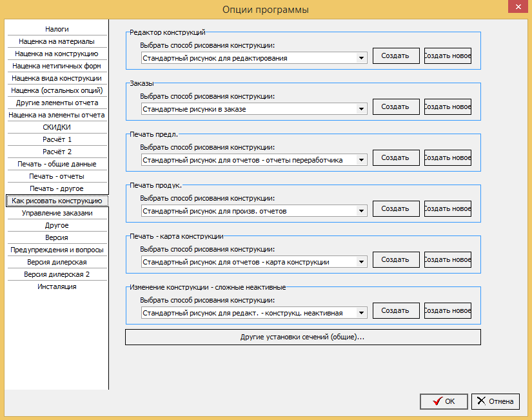Open the Расчёт 2 page
This screenshot has width=532, height=420.
57,152
